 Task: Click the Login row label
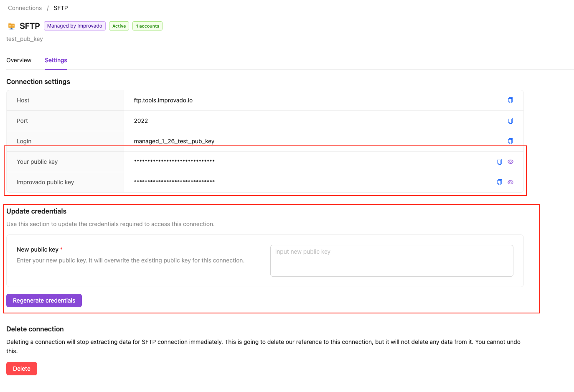(24, 141)
